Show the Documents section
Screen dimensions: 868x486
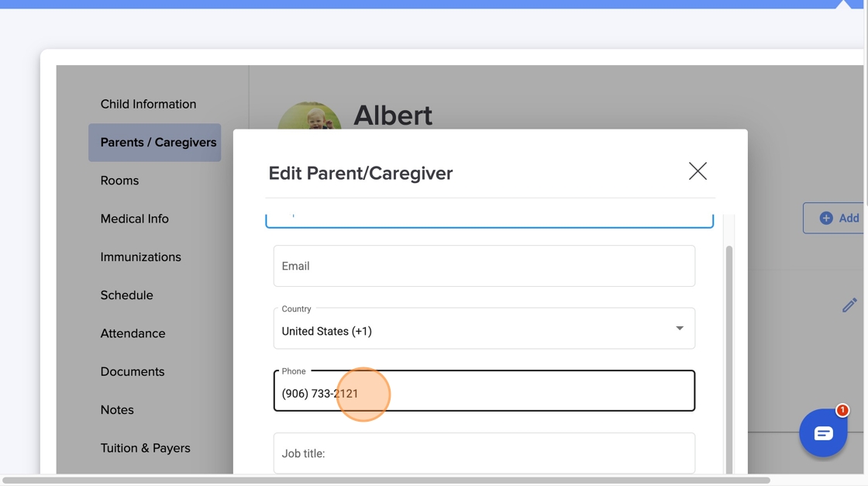(x=132, y=371)
